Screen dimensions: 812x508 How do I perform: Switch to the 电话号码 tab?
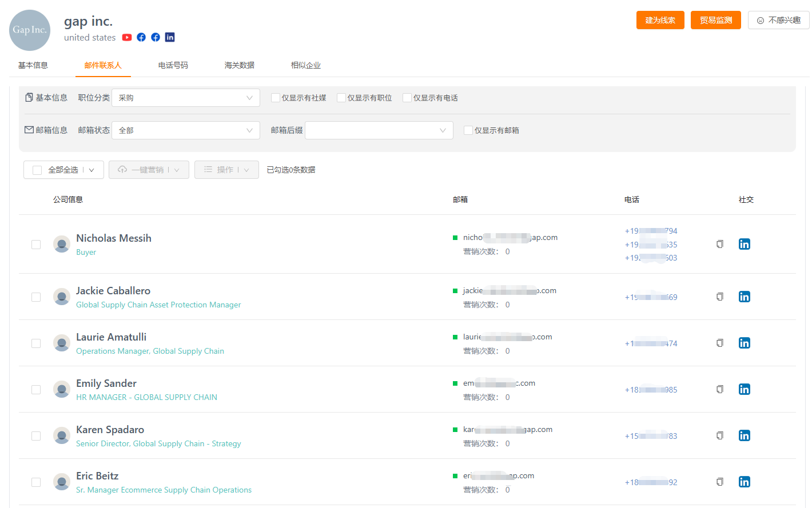click(173, 65)
